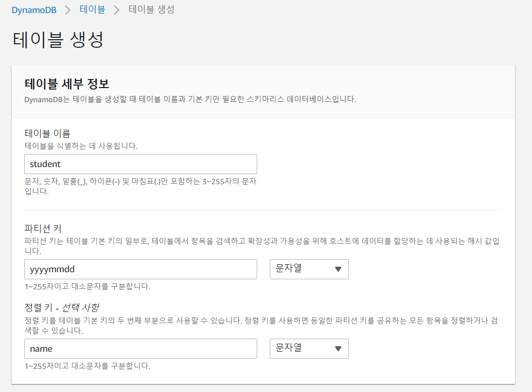
Task: Go to the 테이블 breadcrumb link
Action: (x=92, y=10)
